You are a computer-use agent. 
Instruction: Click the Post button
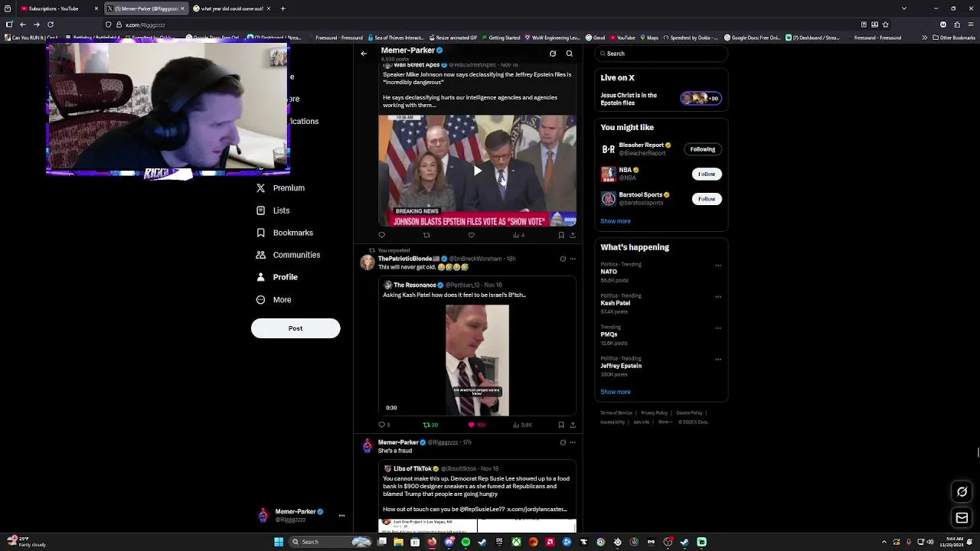click(x=296, y=328)
